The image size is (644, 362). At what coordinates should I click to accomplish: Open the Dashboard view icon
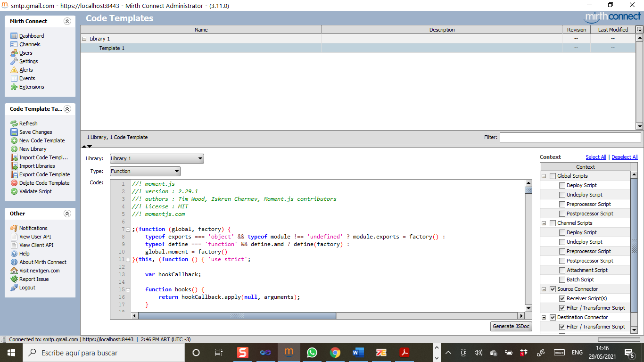click(x=14, y=36)
